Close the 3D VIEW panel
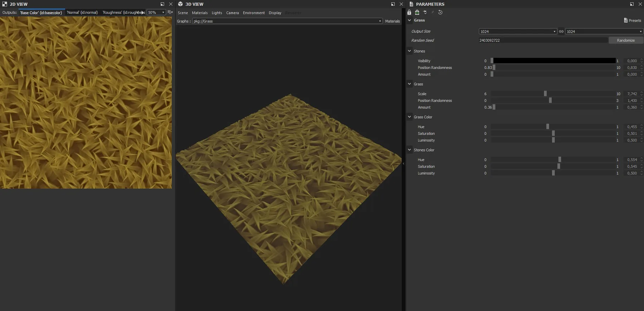644x311 pixels. pyautogui.click(x=401, y=4)
